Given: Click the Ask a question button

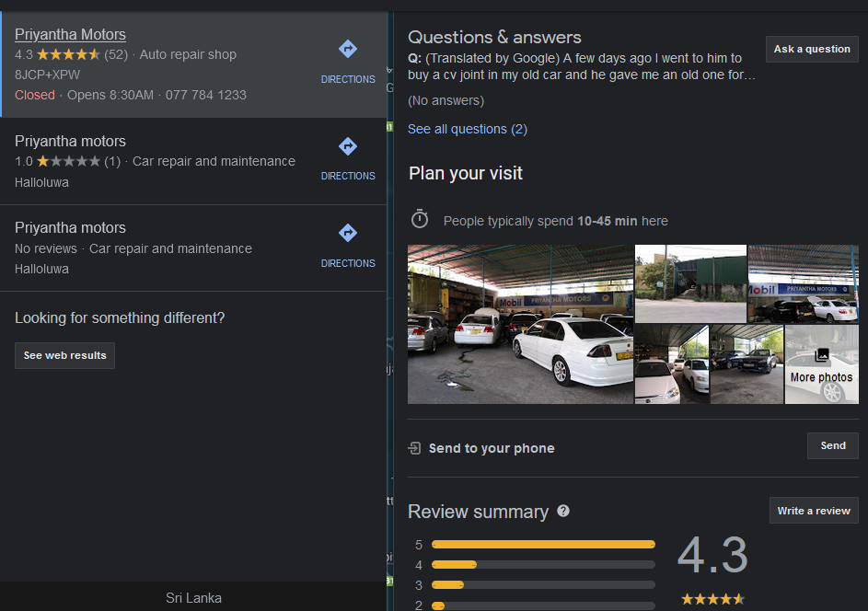Looking at the screenshot, I should 812,49.
